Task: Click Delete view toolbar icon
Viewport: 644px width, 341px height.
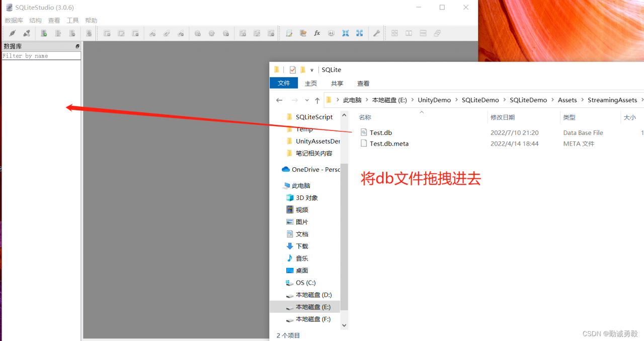Action: (x=271, y=33)
